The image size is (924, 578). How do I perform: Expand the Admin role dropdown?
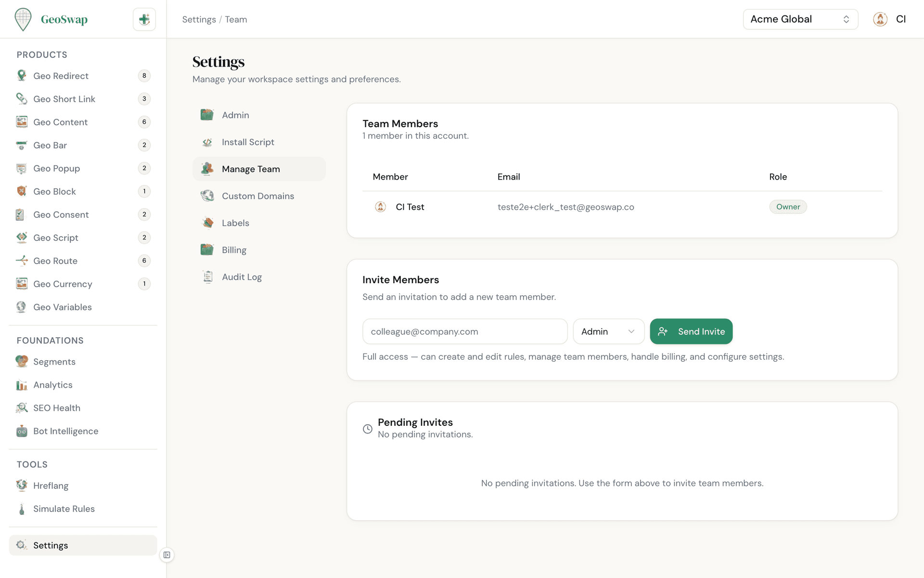click(x=608, y=331)
